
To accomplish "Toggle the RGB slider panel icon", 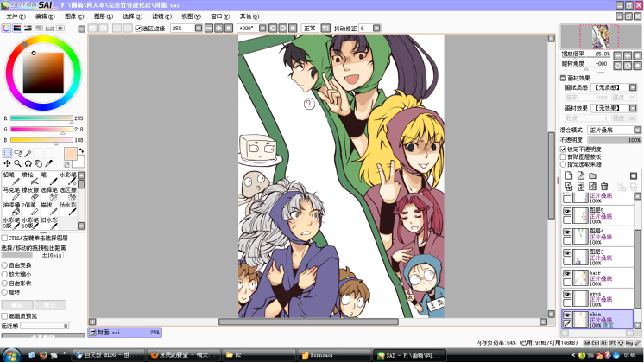I will (x=17, y=28).
